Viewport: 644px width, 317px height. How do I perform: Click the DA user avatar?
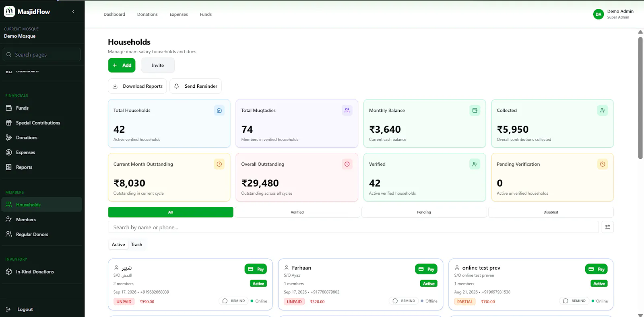tap(599, 14)
